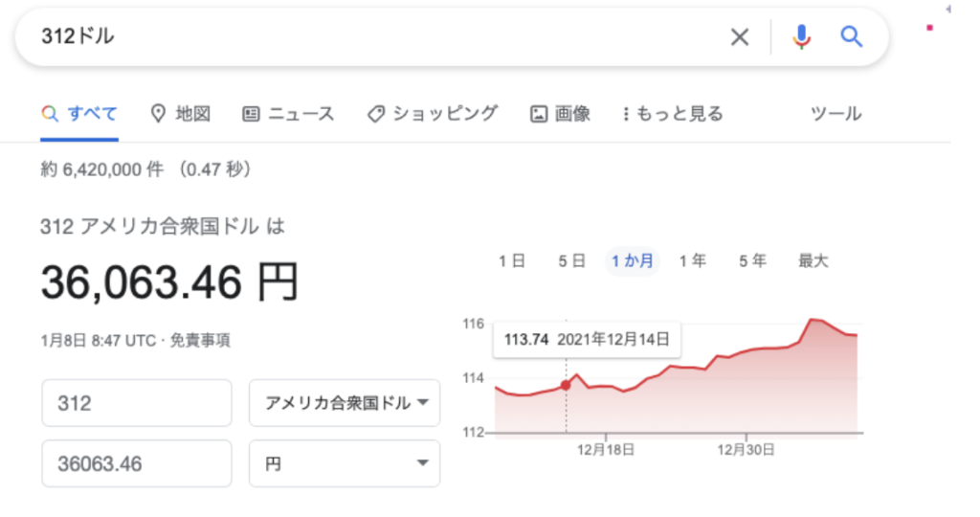The image size is (980, 517).
Task: Click the 312 amount input field
Action: (137, 403)
